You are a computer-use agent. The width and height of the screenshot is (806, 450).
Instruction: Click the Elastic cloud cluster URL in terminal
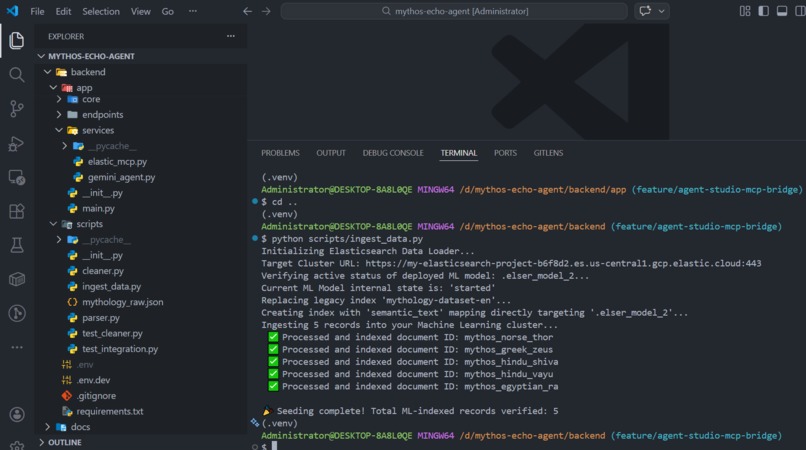pyautogui.click(x=563, y=263)
